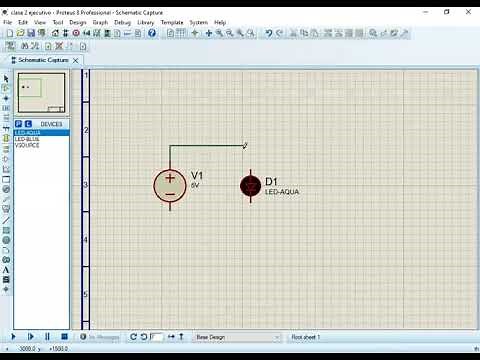This screenshot has height=360, width=480.
Task: Open the blue Help question-mark icon
Action: pos(152,33)
